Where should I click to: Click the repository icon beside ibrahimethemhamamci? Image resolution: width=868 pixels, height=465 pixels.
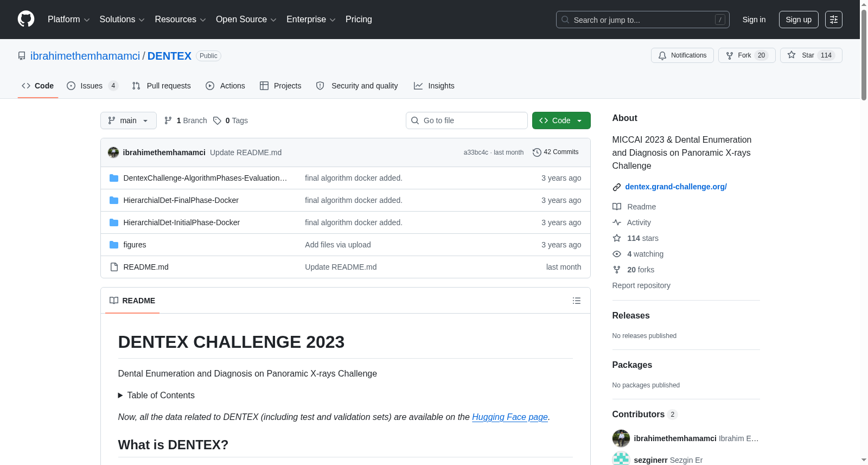[22, 56]
